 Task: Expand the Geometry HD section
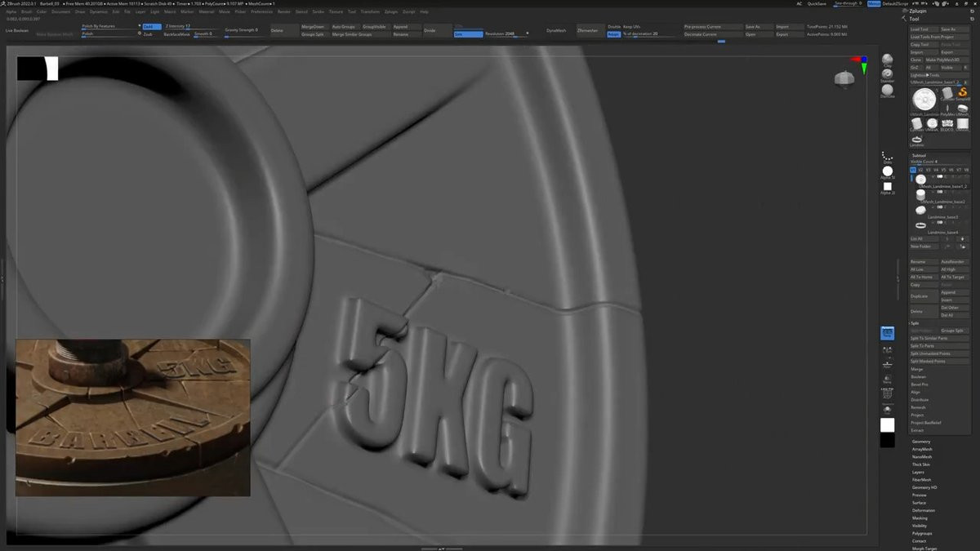click(x=924, y=487)
